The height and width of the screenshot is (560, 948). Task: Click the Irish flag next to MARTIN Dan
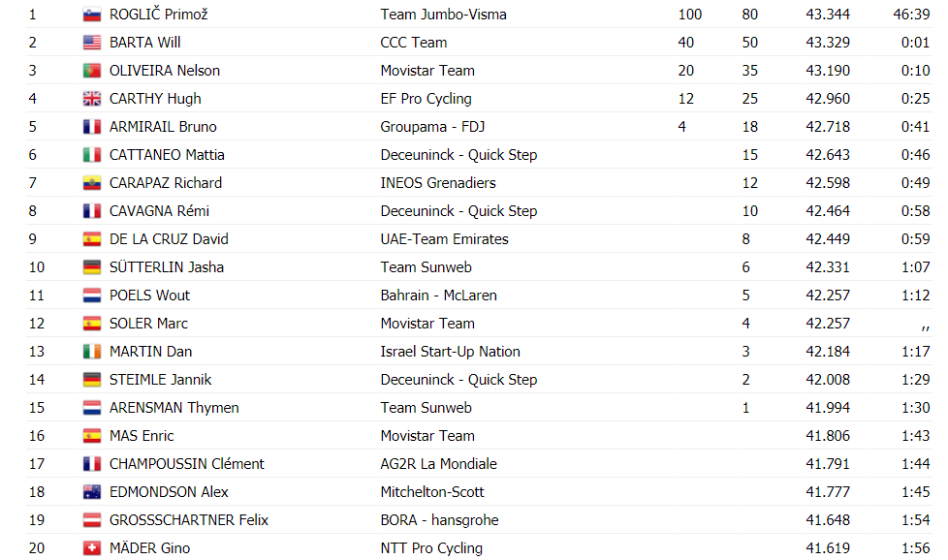92,353
